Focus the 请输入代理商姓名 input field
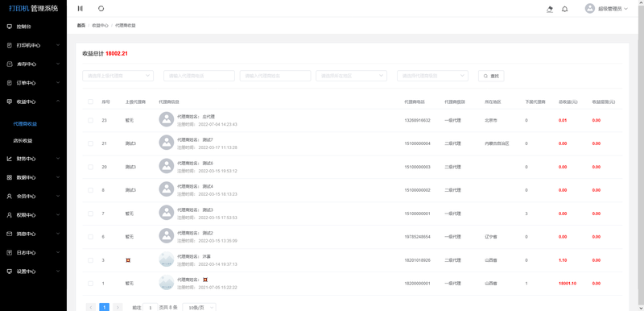 click(275, 76)
